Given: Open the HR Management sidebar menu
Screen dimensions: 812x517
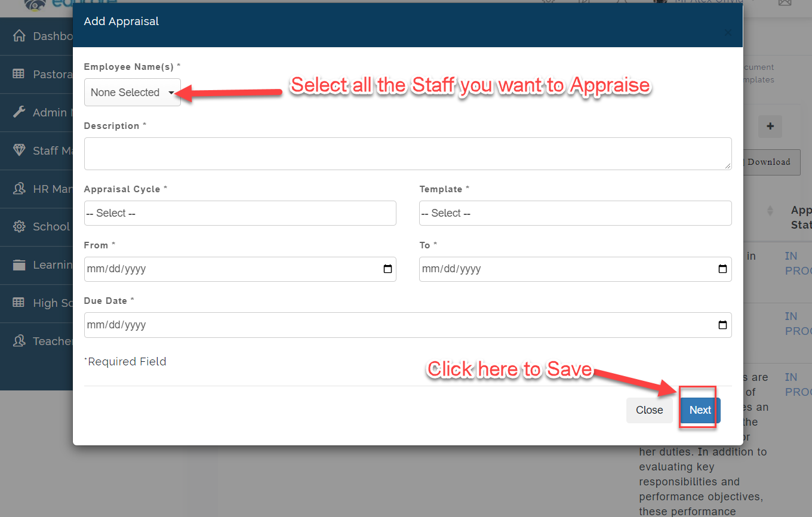Looking at the screenshot, I should (36, 189).
